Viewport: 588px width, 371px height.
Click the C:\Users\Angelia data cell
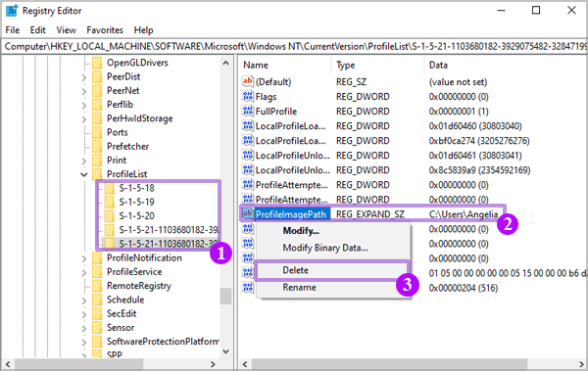click(x=464, y=214)
